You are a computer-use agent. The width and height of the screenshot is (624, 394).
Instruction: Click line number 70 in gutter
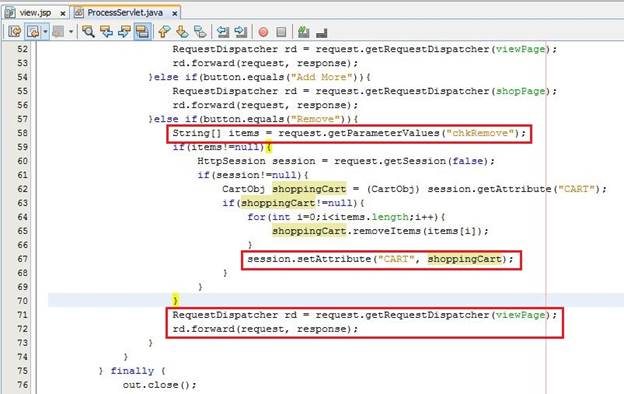point(23,301)
